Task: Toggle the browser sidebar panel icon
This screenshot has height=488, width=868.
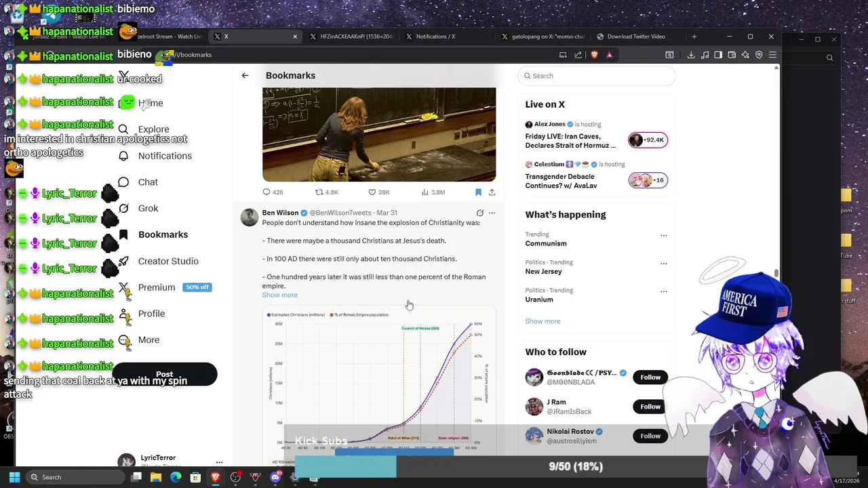Action: [718, 55]
